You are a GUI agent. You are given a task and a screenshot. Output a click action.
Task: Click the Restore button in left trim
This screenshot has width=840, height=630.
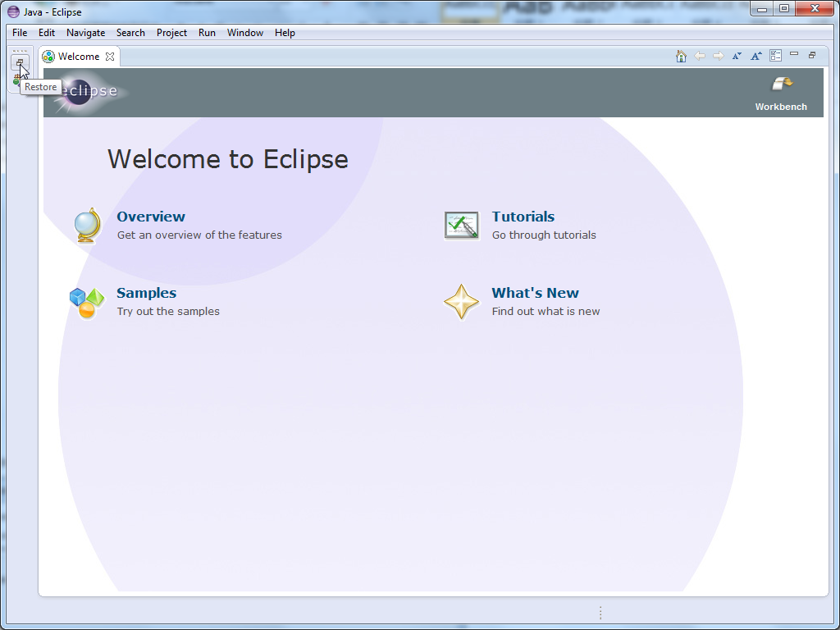tap(20, 62)
